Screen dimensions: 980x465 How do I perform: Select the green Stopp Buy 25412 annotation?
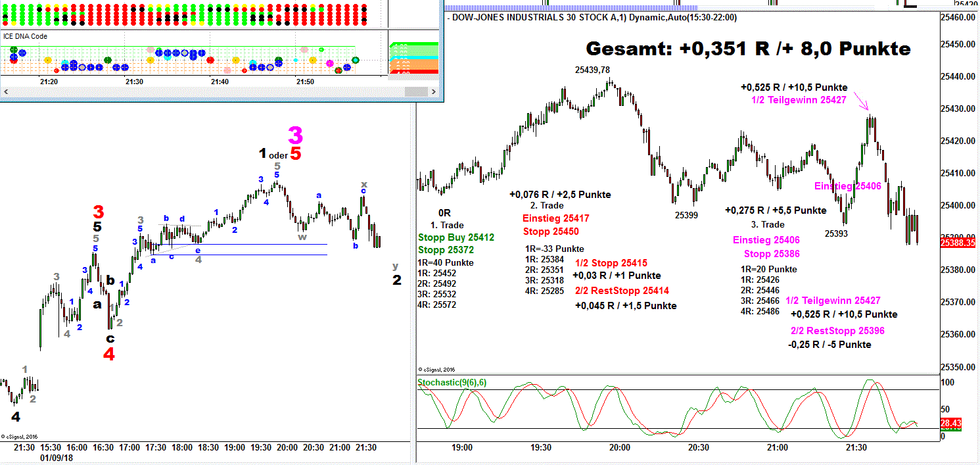click(x=455, y=237)
